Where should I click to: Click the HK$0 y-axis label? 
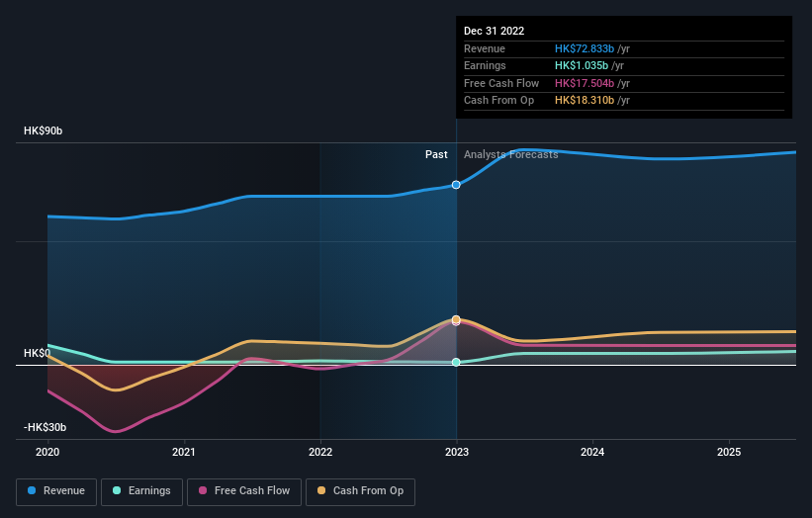(x=37, y=354)
